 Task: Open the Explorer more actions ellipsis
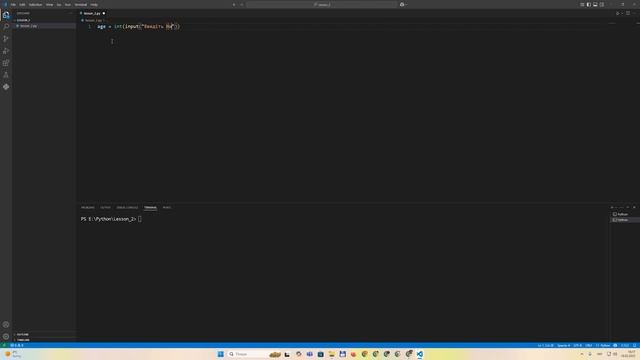click(71, 13)
